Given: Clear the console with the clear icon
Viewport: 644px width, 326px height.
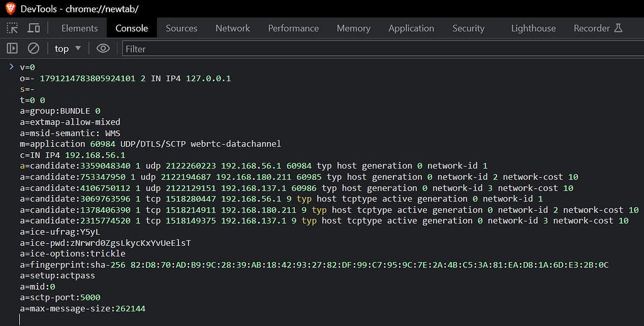Looking at the screenshot, I should pyautogui.click(x=33, y=49).
